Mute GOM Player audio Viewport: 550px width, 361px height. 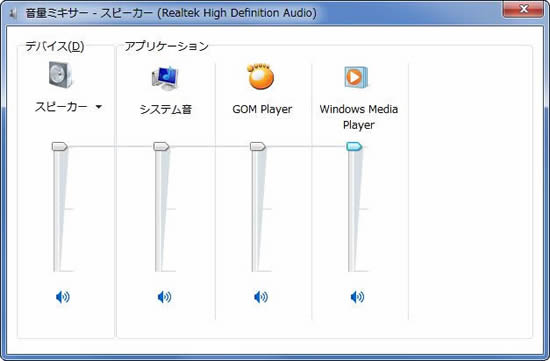coord(261,297)
